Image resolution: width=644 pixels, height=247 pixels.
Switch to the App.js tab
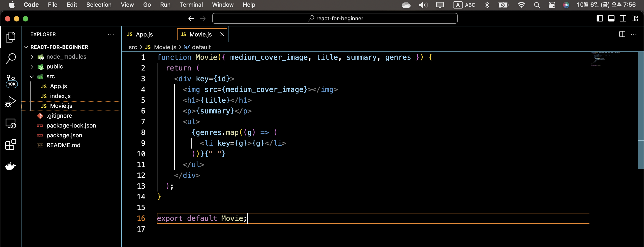point(144,34)
